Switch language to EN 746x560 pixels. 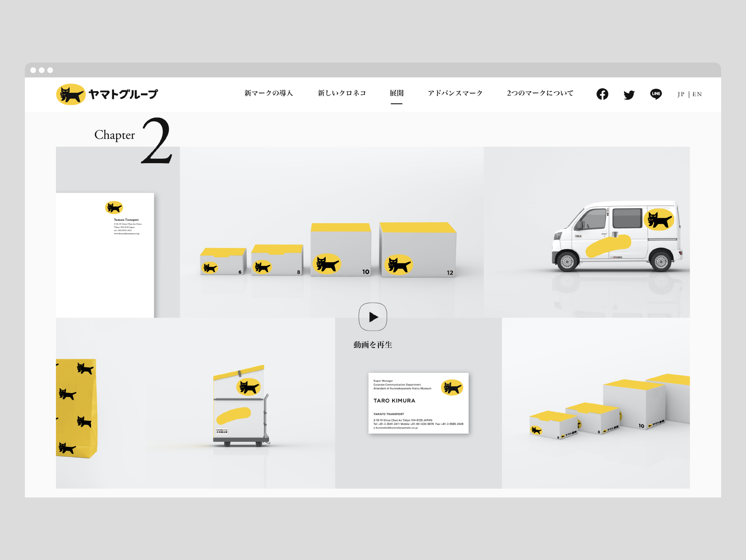[697, 94]
